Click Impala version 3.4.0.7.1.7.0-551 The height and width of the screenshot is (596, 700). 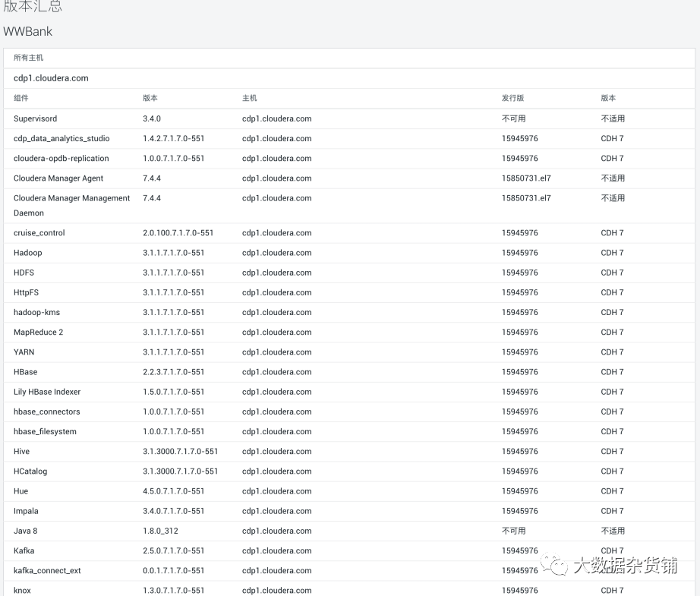[x=174, y=511]
